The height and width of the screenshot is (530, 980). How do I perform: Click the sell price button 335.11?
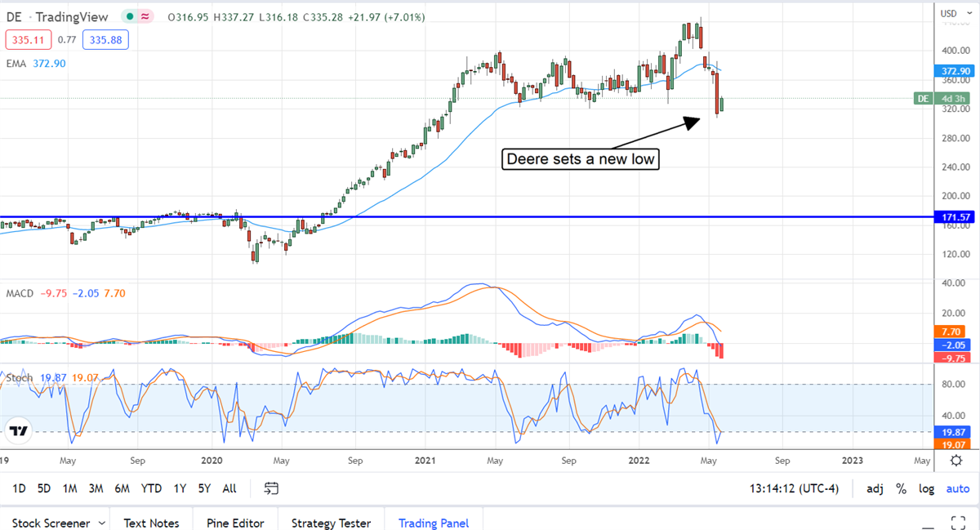click(x=29, y=39)
